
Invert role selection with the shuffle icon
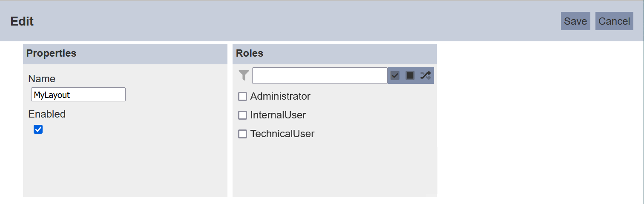click(425, 75)
